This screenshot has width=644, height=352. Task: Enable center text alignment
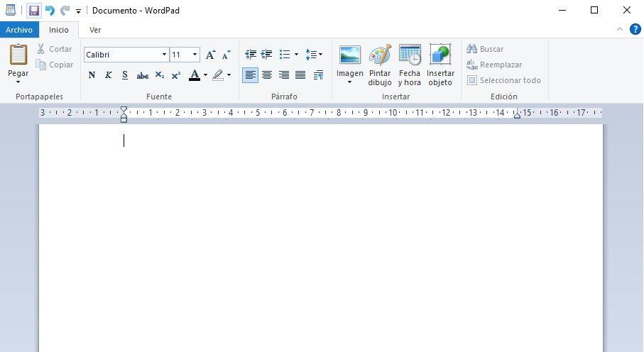point(267,75)
